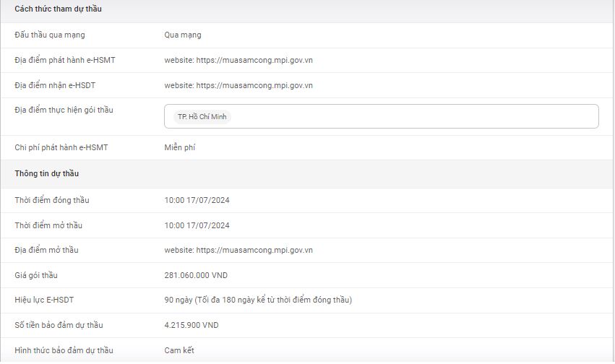Click the "Giá gói thầu" label
Screen dimensions: 615x364
[x=36, y=275]
